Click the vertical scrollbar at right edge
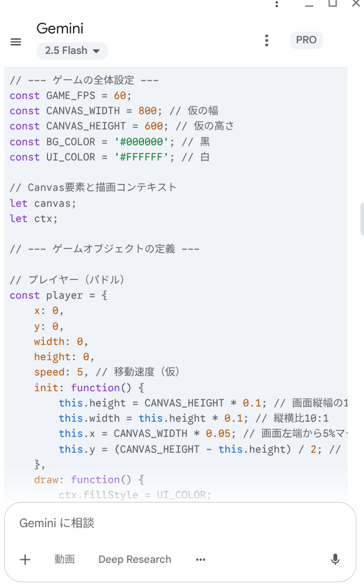The width and height of the screenshot is (364, 588). pyautogui.click(x=362, y=218)
